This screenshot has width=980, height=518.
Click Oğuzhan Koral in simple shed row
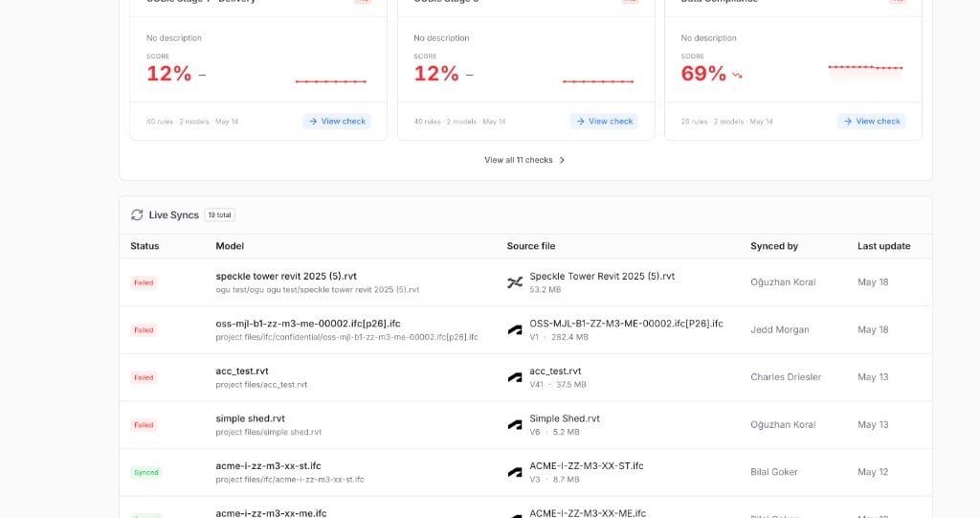tap(783, 425)
